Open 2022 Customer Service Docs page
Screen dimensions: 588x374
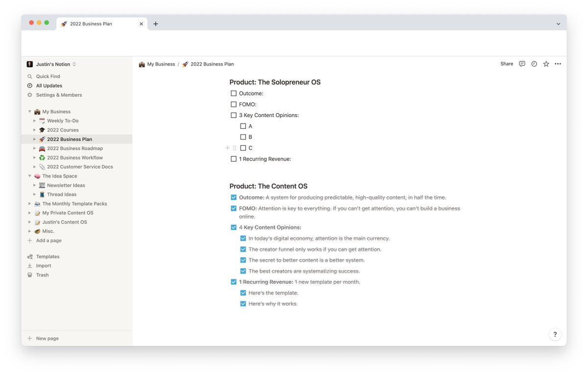click(x=80, y=167)
